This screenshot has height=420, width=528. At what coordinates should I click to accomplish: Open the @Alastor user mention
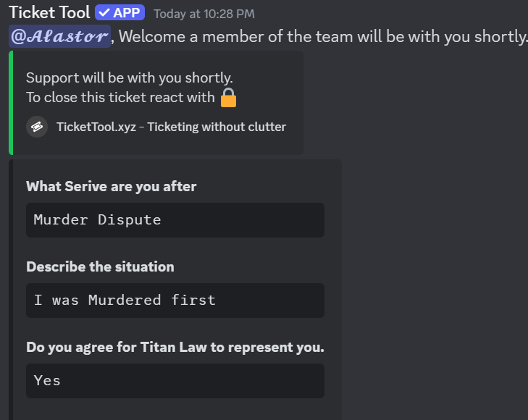(59, 36)
